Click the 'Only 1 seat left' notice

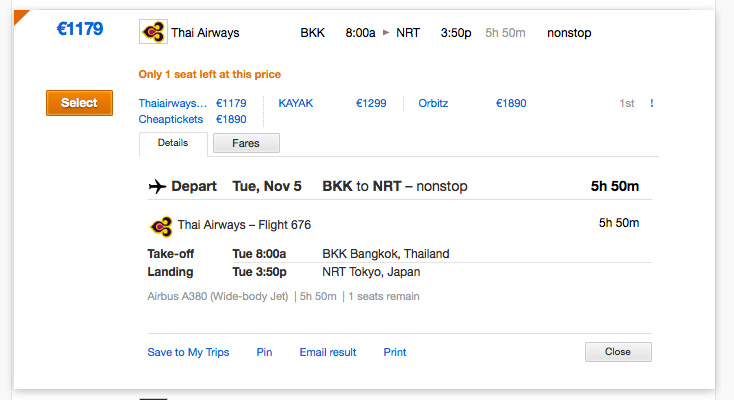pyautogui.click(x=210, y=74)
